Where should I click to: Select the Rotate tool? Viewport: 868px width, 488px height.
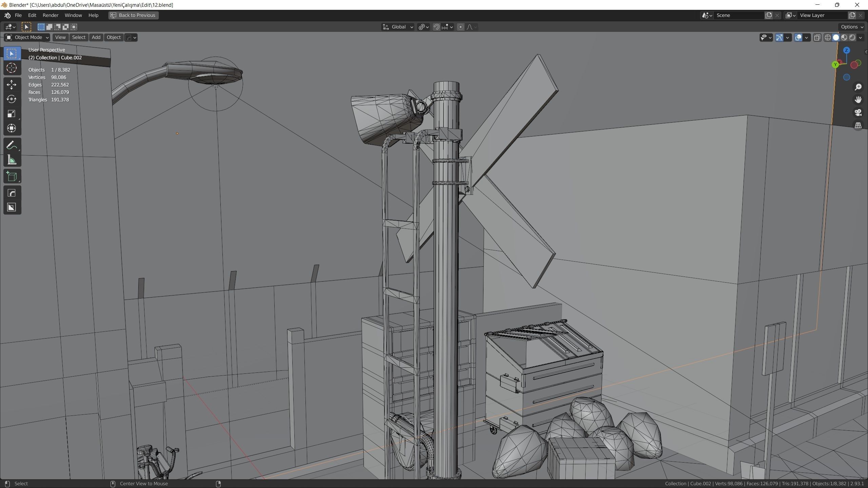coord(12,99)
